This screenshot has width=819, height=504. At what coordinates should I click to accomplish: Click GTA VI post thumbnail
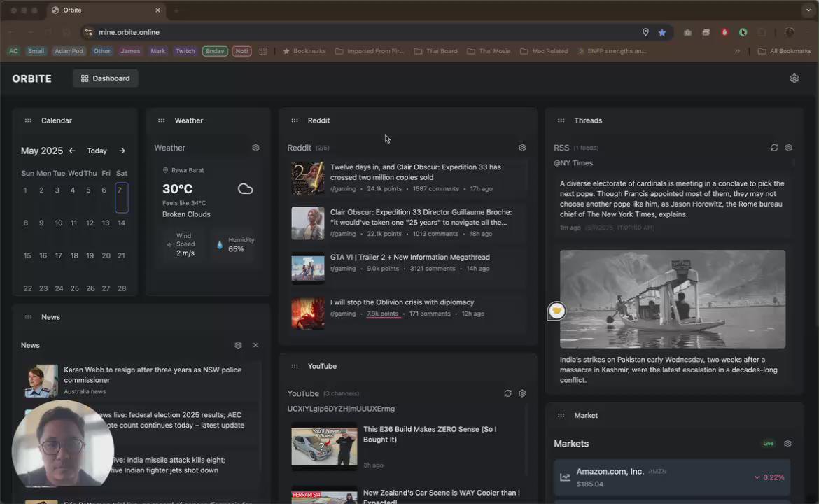[x=307, y=268]
